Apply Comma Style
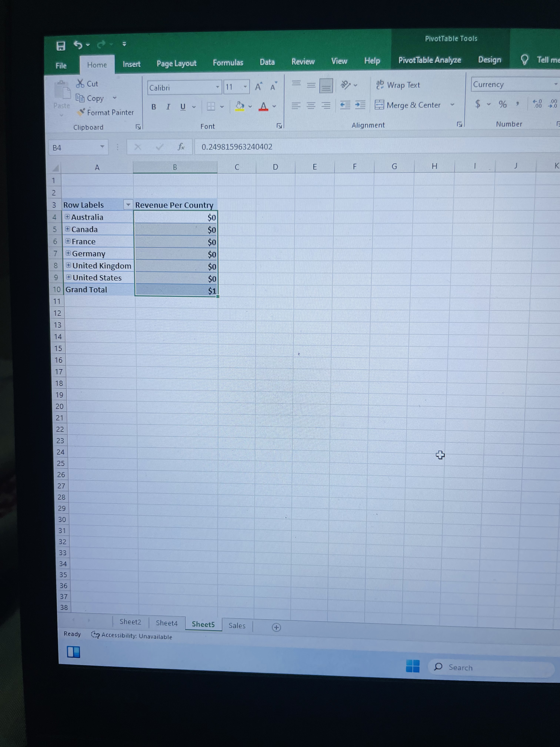Image resolution: width=560 pixels, height=747 pixels. (517, 104)
